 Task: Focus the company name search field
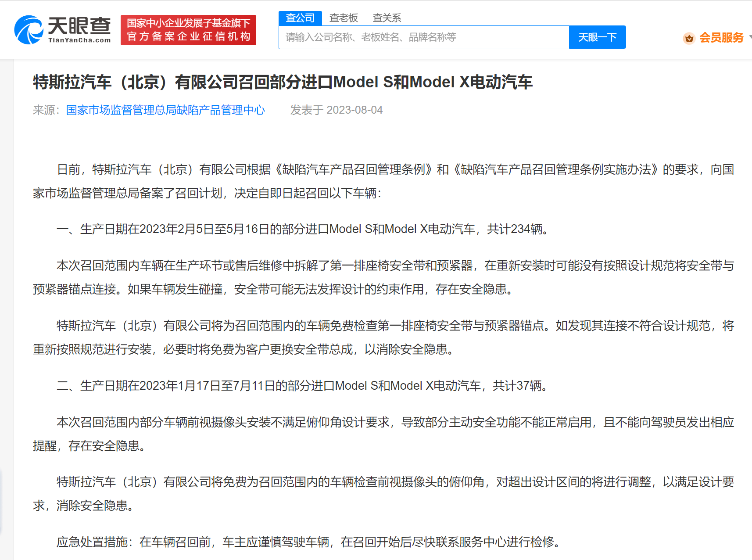[424, 37]
